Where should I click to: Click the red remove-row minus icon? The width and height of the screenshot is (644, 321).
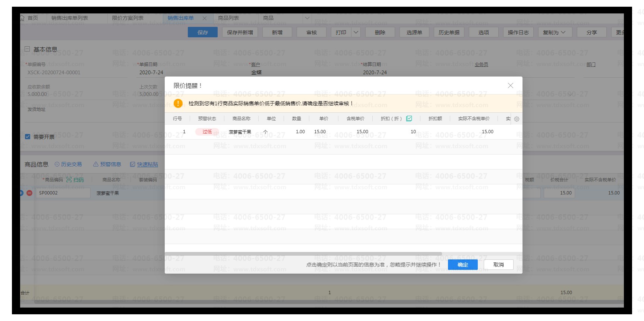click(29, 193)
